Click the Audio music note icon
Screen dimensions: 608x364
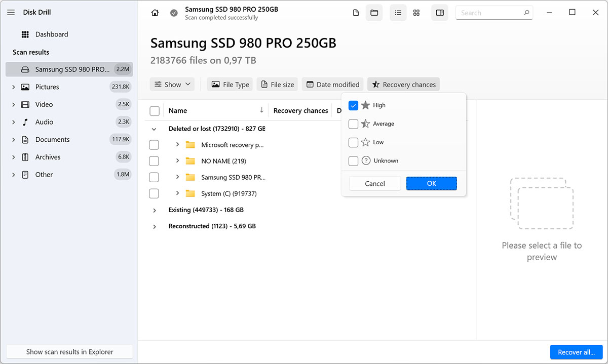tap(25, 122)
